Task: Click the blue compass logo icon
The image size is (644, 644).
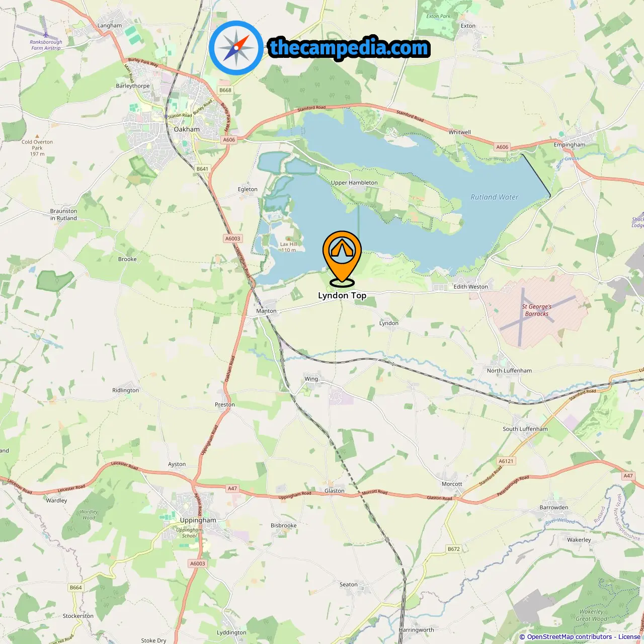Action: click(x=236, y=48)
